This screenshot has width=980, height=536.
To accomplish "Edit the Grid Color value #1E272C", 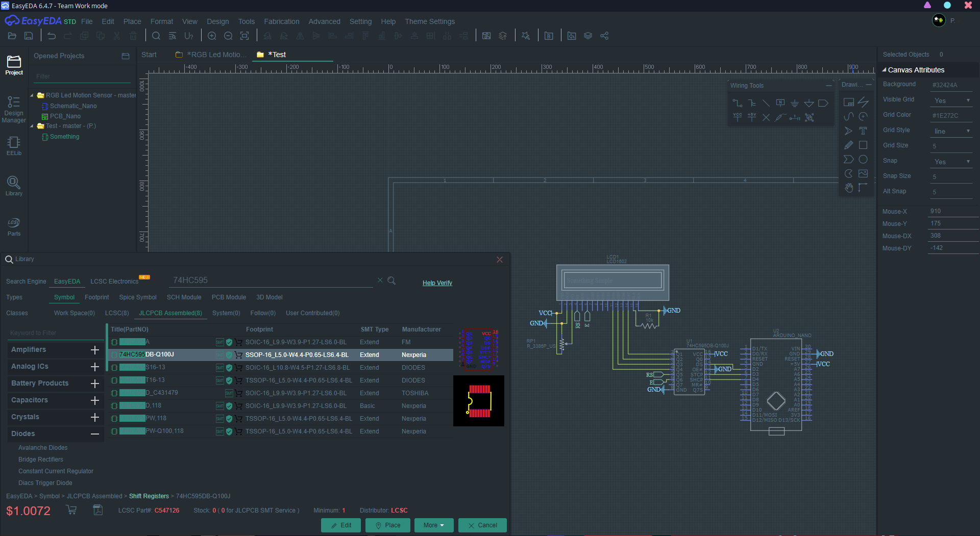I will [951, 116].
